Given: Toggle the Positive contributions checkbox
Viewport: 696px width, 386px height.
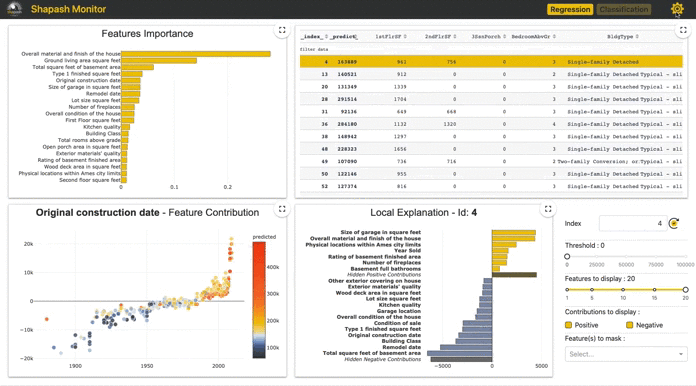Looking at the screenshot, I should point(568,325).
